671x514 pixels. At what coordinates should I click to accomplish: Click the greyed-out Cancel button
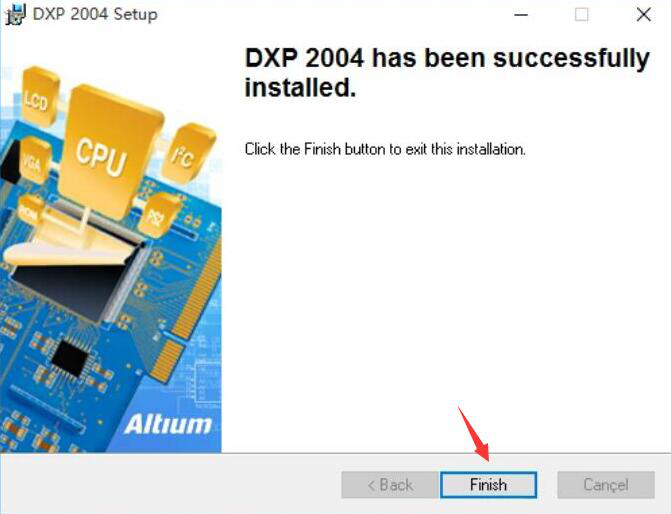606,485
